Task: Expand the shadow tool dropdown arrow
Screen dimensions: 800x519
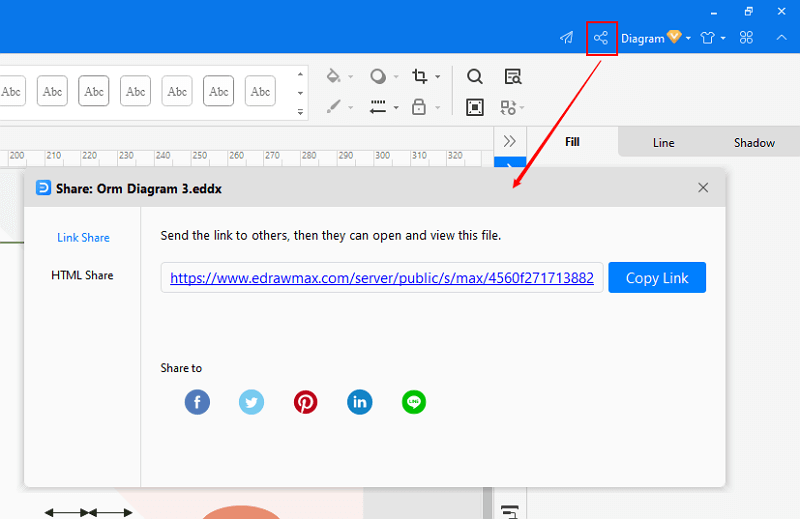Action: click(x=396, y=77)
